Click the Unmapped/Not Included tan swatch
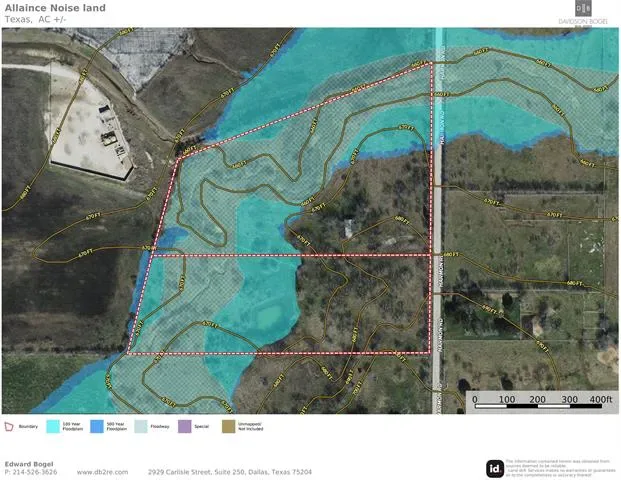Image resolution: width=621 pixels, height=480 pixels. [228, 425]
